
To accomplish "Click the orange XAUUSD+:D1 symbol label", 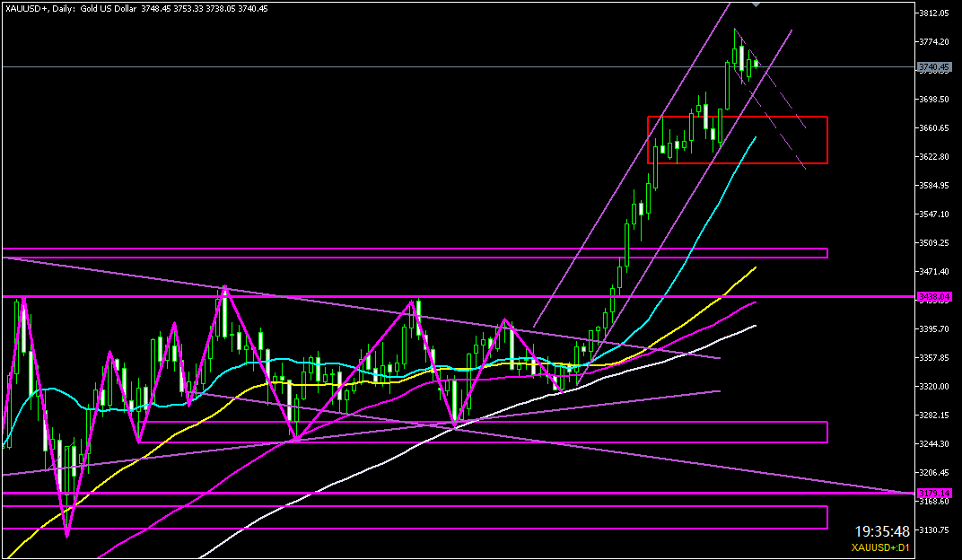I will (883, 547).
